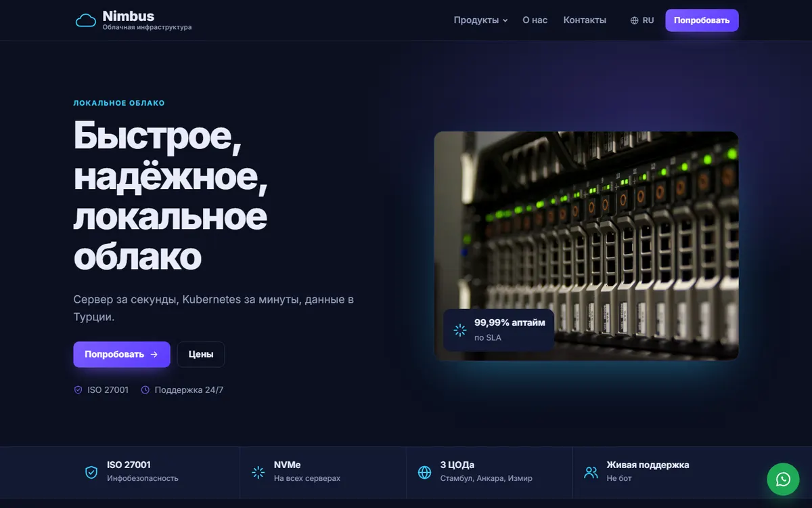Click the small shield icon under hero buttons
The image size is (812, 508).
pyautogui.click(x=78, y=389)
